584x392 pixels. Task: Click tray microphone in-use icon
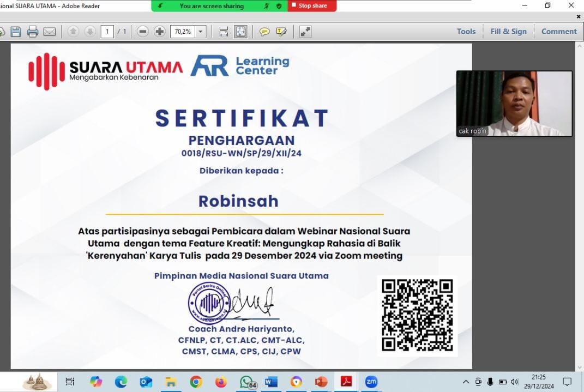pos(490,382)
